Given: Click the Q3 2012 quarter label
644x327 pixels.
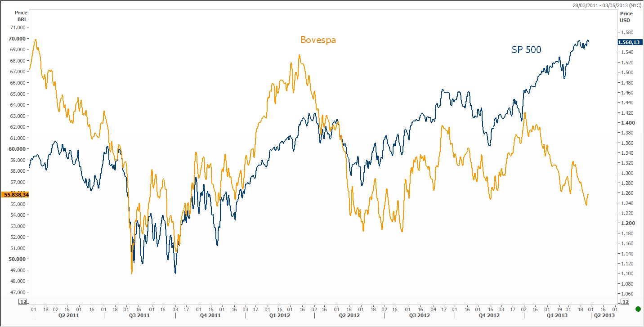Looking at the screenshot, I should (419, 316).
